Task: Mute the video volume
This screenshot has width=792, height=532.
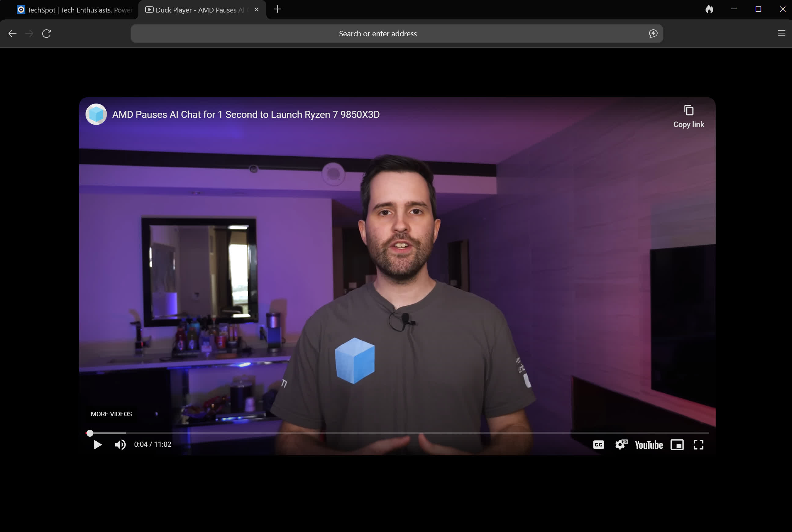Action: click(x=120, y=444)
